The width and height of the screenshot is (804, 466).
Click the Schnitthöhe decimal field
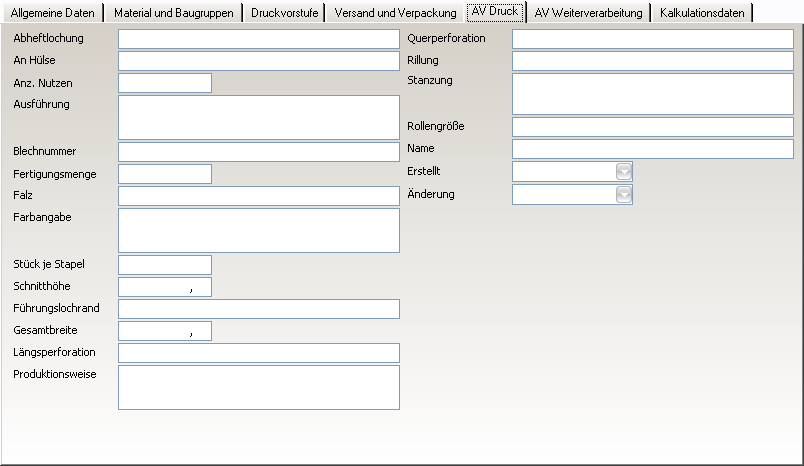tap(165, 287)
